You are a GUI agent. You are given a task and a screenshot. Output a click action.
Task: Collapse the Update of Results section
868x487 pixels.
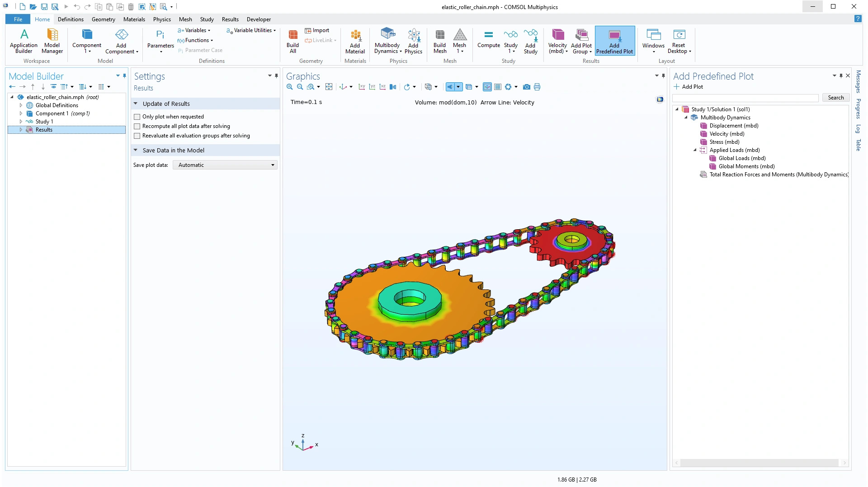tap(136, 104)
